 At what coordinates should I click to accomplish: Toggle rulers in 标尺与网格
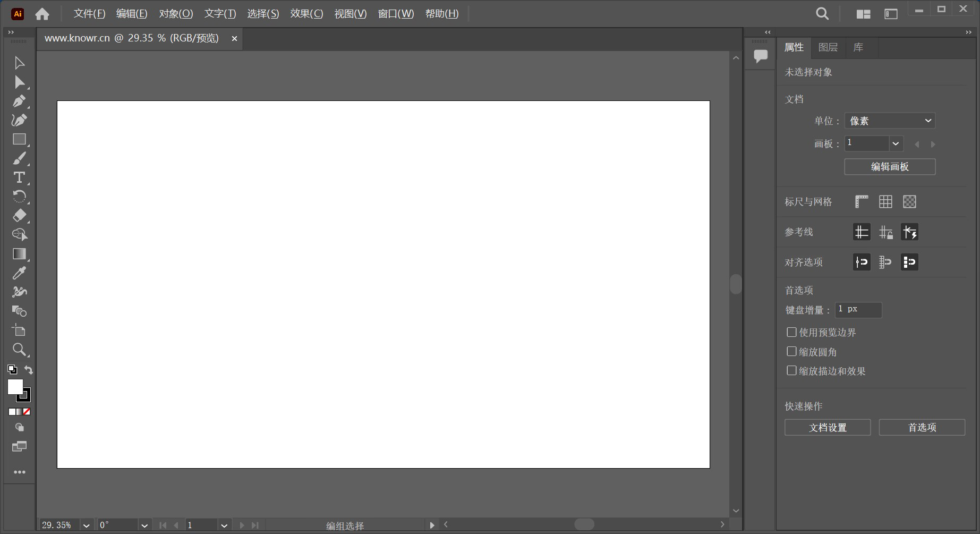click(862, 202)
